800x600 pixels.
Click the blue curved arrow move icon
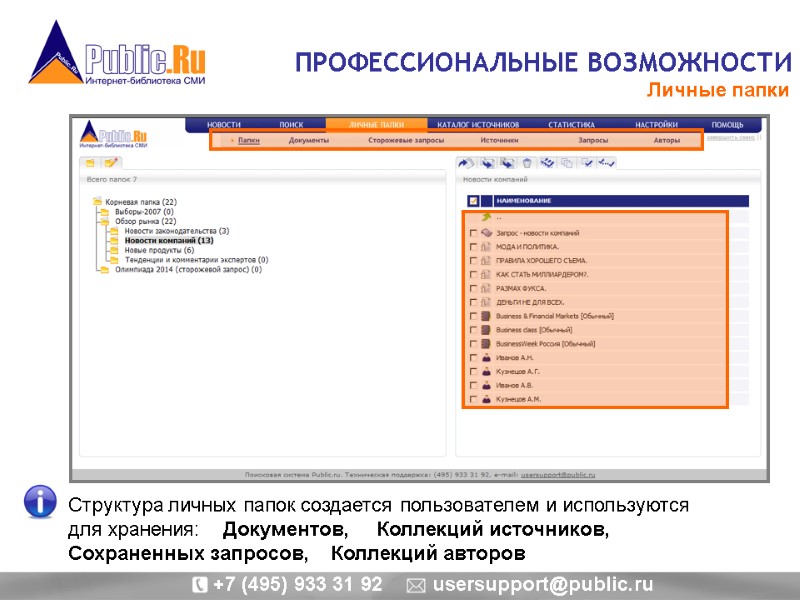[465, 163]
